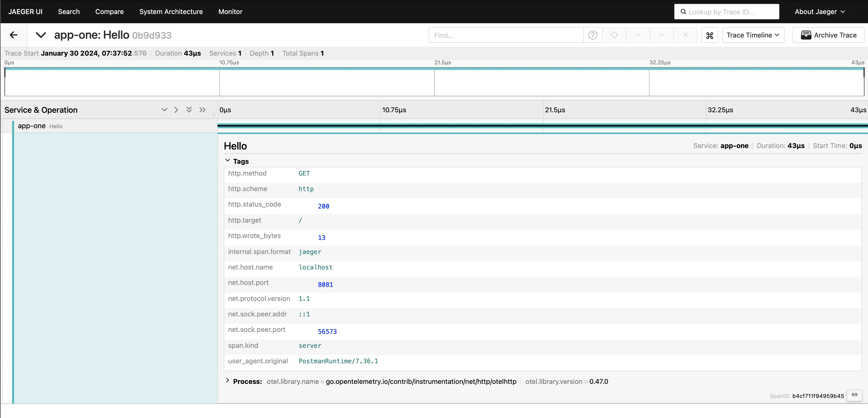Expand one level chevron down icon

click(164, 110)
